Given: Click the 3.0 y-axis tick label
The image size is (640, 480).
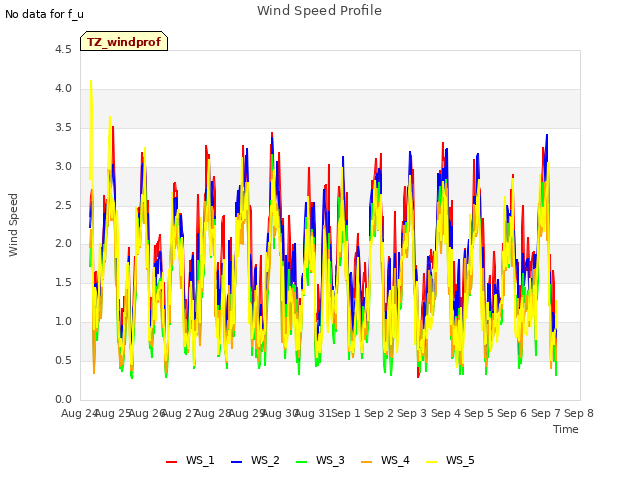Looking at the screenshot, I should click(x=63, y=167).
